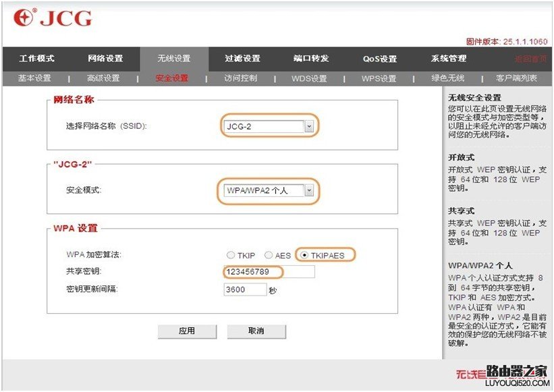Go to 客户端列表 sub-tab
Screen dimensions: 554x392
click(x=516, y=78)
